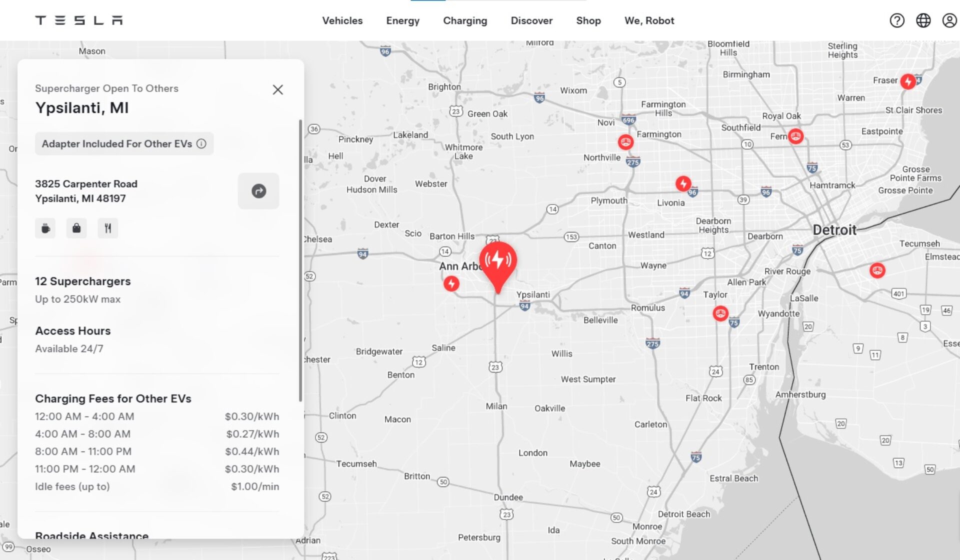
Task: Select the service pin near Ferndale
Action: [795, 136]
